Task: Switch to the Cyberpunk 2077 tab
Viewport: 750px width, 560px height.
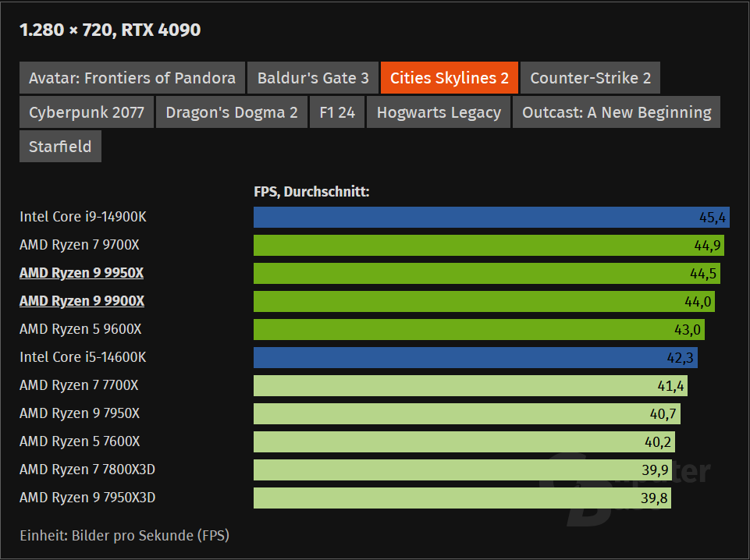Action: [x=87, y=112]
